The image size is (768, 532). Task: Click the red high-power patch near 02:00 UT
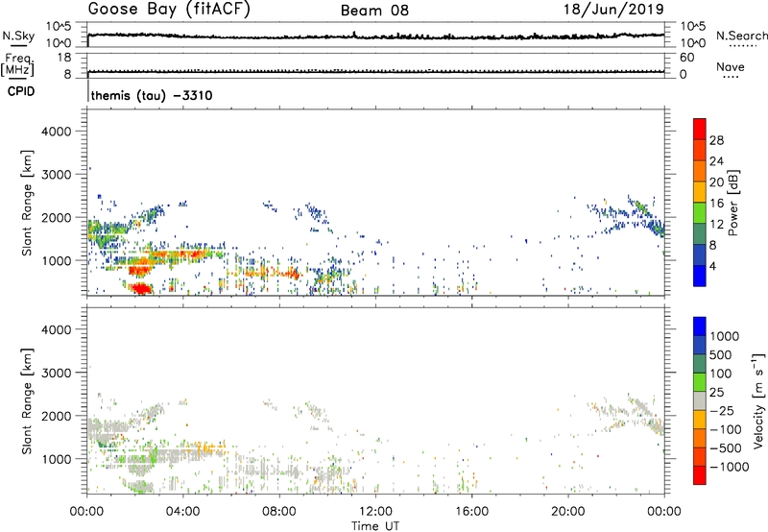[140, 288]
